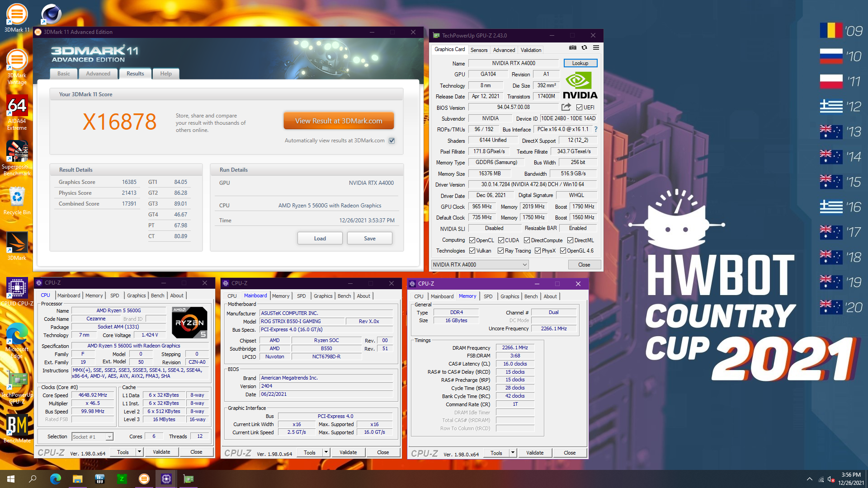This screenshot has height=488, width=868.
Task: Click Bus Interface question mark icon
Action: tap(596, 129)
